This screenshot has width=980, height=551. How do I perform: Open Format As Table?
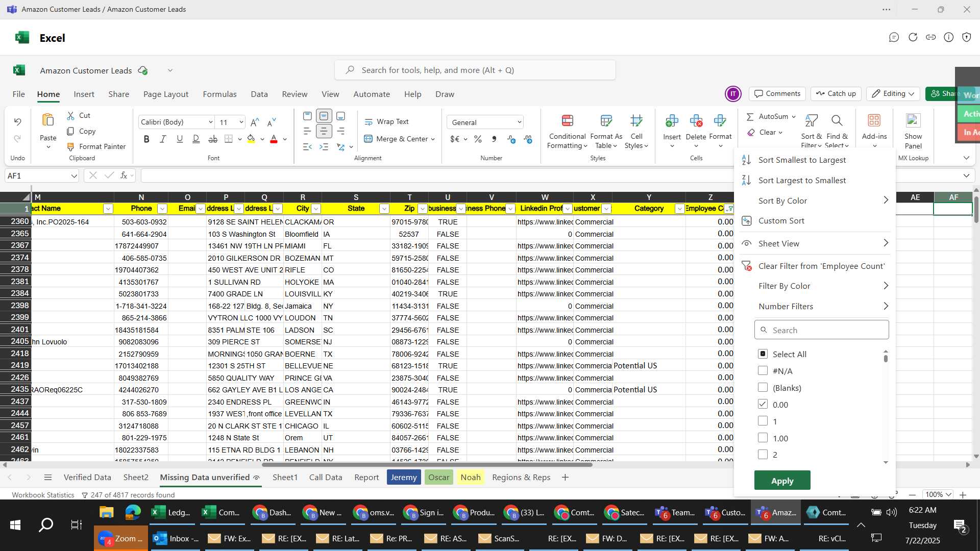click(606, 132)
